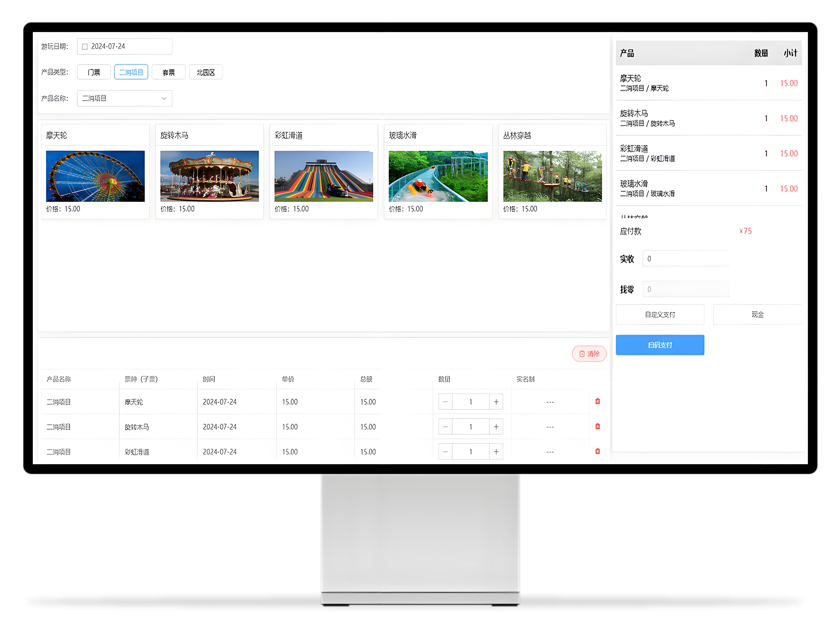
Task: Click the 清除 clear button
Action: (589, 354)
